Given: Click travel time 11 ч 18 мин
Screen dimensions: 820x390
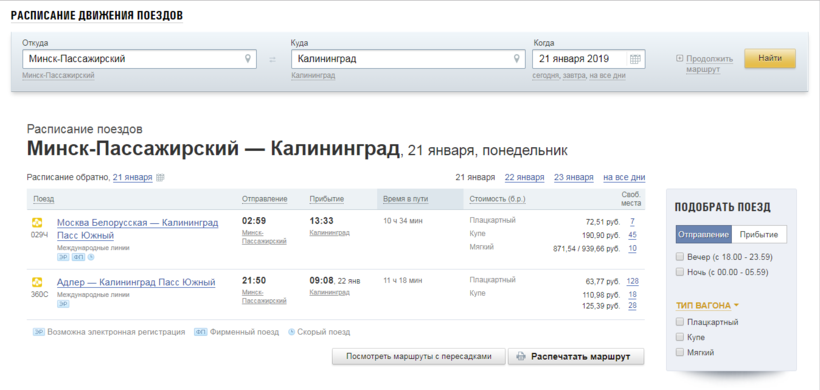Looking at the screenshot, I should [x=403, y=281].
